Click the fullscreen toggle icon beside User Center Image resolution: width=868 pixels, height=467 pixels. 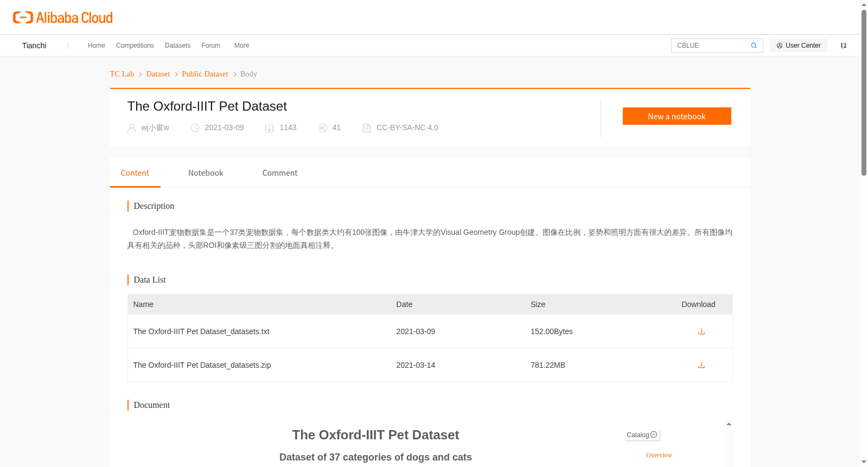(844, 46)
